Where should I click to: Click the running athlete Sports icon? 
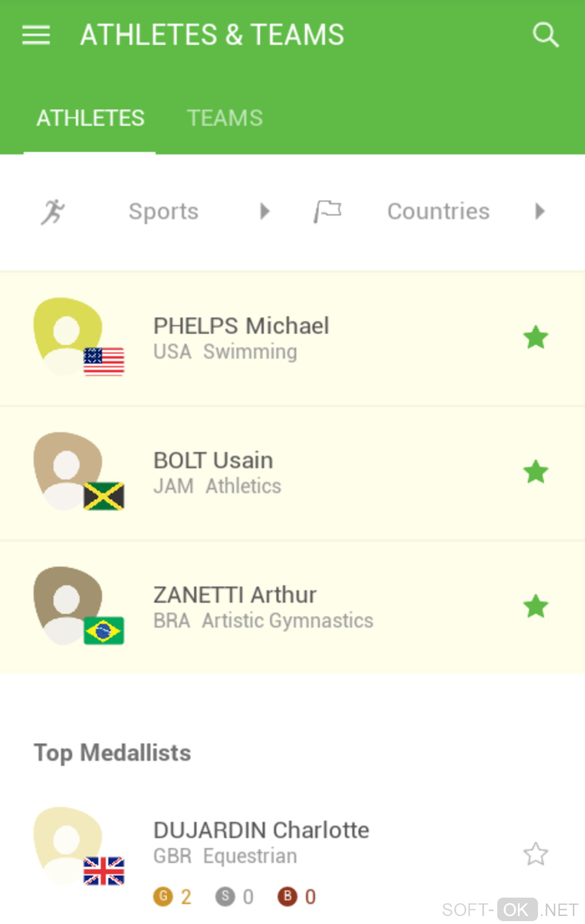[x=53, y=212]
